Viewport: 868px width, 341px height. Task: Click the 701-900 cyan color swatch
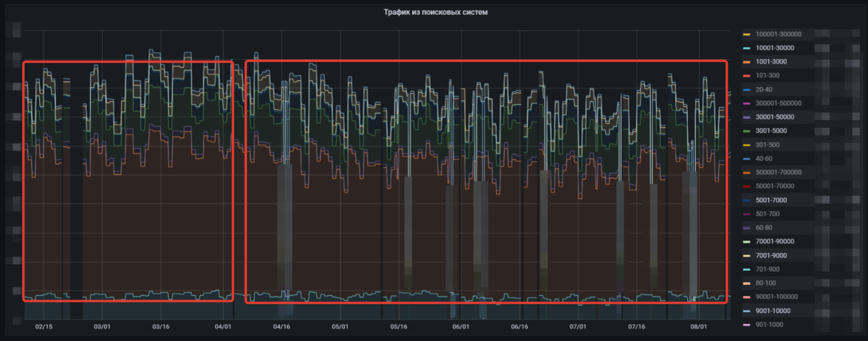(x=746, y=269)
